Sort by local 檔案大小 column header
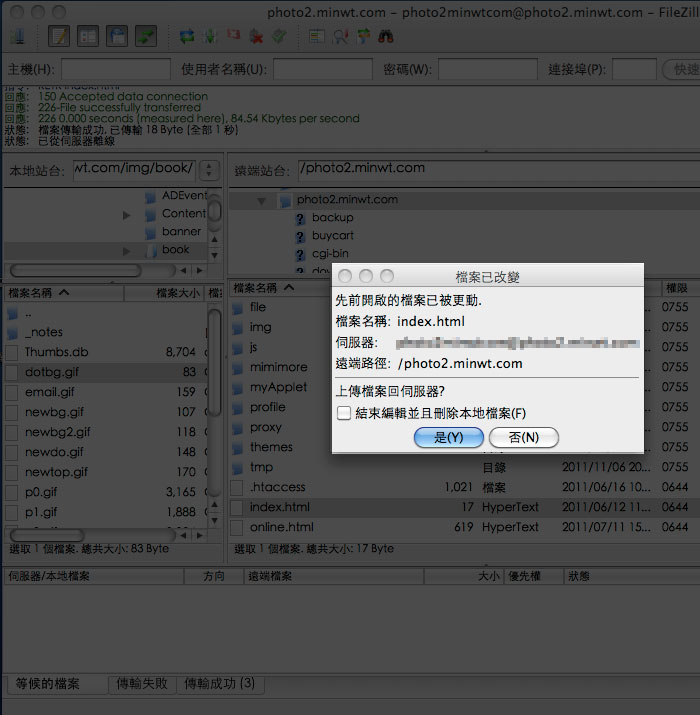The width and height of the screenshot is (700, 715). click(x=164, y=293)
